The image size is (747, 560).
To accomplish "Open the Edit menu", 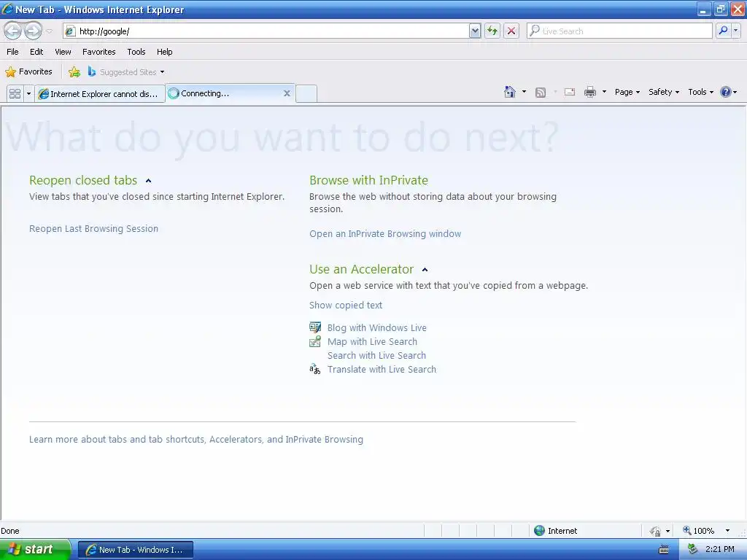I will (x=36, y=52).
